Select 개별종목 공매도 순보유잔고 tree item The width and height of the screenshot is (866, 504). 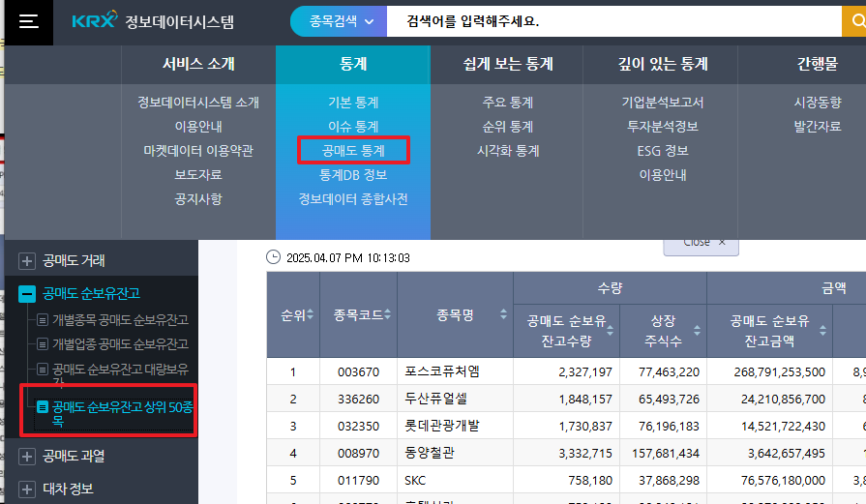coord(120,319)
